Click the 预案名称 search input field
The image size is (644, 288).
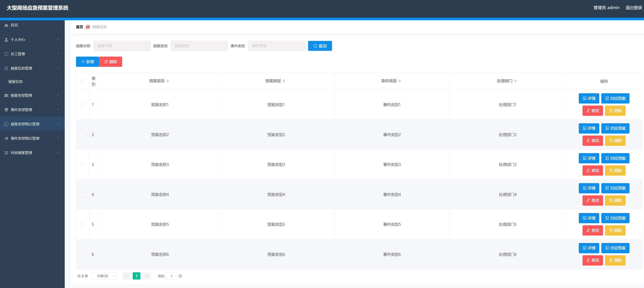point(122,46)
